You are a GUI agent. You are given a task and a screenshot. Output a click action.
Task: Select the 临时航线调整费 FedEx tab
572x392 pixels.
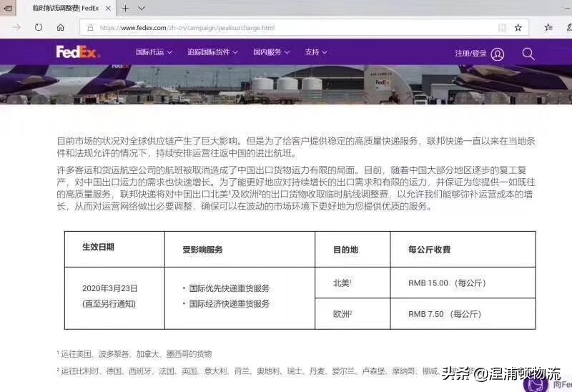[66, 8]
